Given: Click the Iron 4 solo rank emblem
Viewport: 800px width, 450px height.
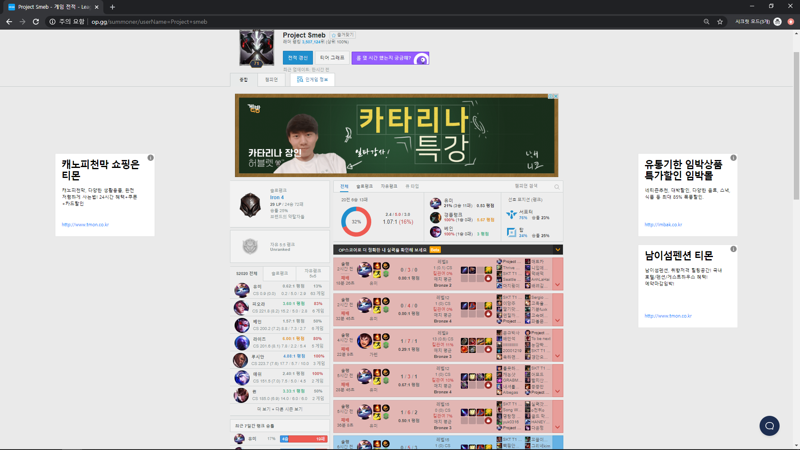Looking at the screenshot, I should click(250, 205).
